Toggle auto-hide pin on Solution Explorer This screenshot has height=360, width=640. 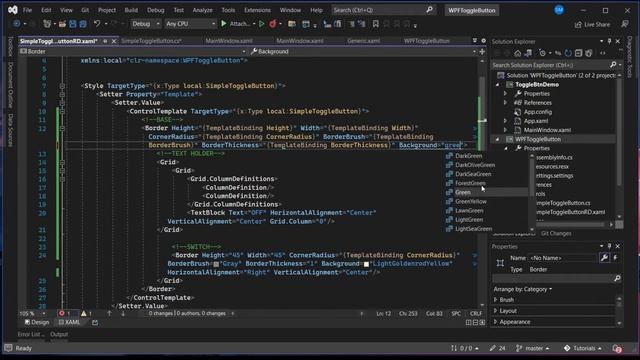609,41
